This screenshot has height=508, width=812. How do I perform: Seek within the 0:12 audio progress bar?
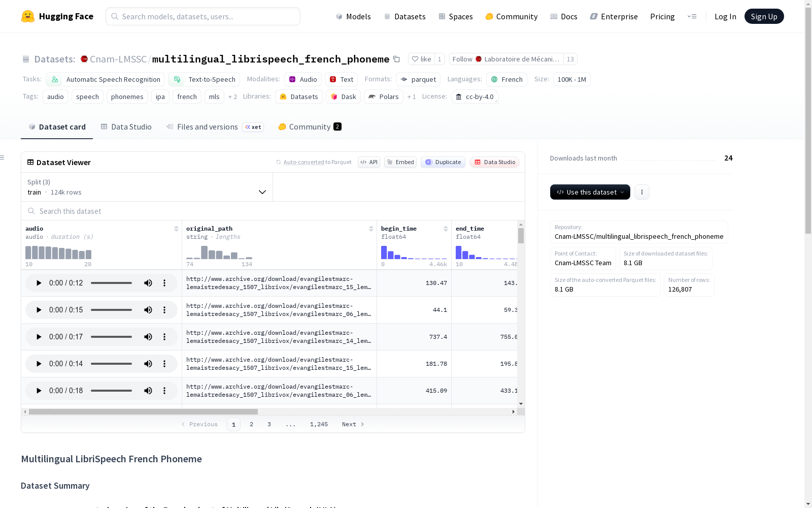[112, 283]
